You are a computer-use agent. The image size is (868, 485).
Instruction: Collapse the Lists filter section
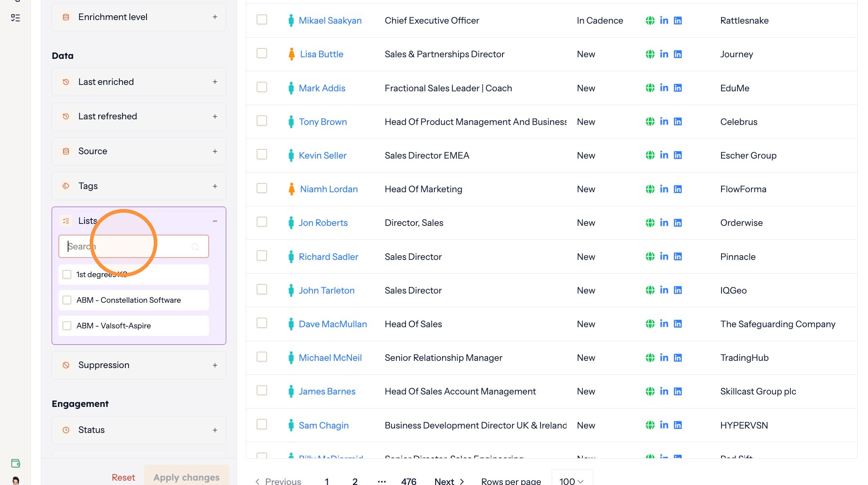[215, 221]
